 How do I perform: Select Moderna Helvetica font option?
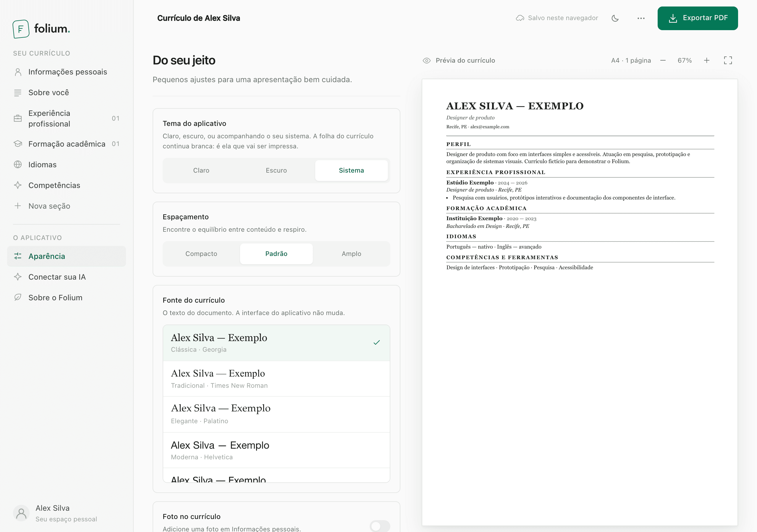[276, 450]
